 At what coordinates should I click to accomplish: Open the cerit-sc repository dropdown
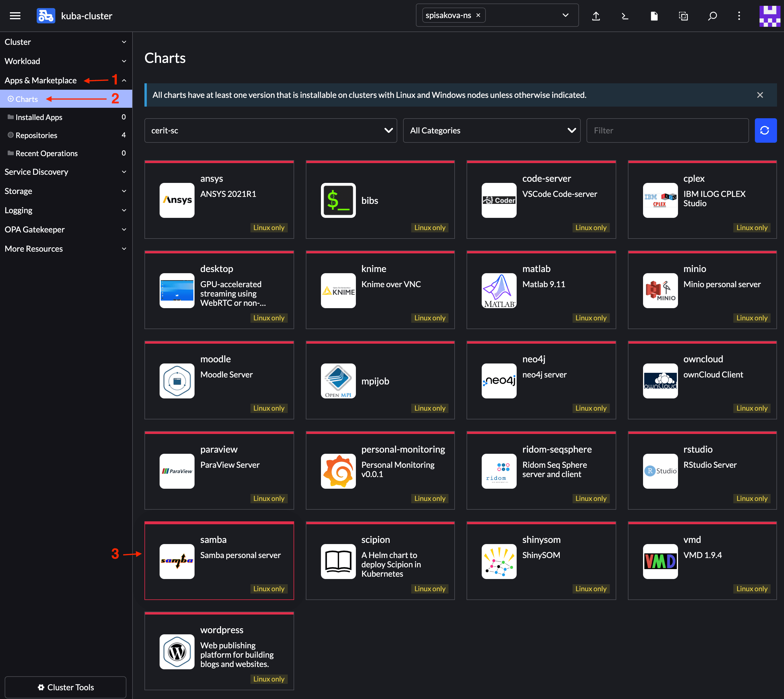271,130
